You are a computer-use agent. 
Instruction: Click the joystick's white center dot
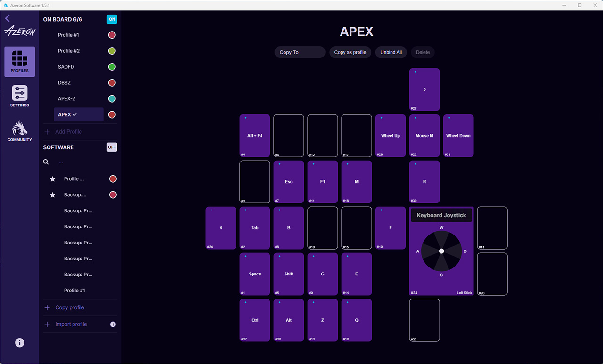pyautogui.click(x=441, y=251)
